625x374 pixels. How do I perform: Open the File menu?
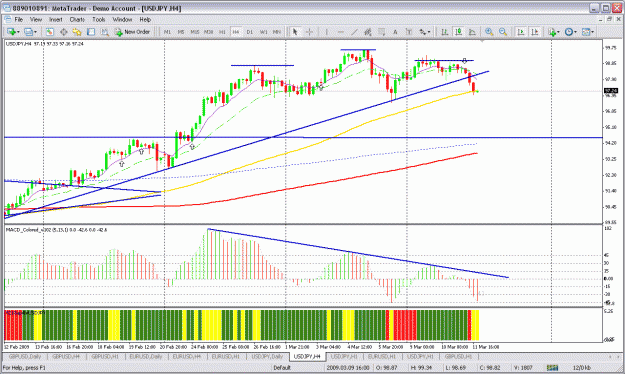click(x=19, y=19)
